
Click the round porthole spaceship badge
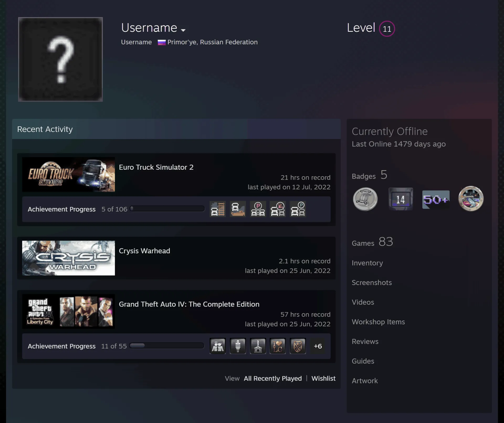(471, 199)
